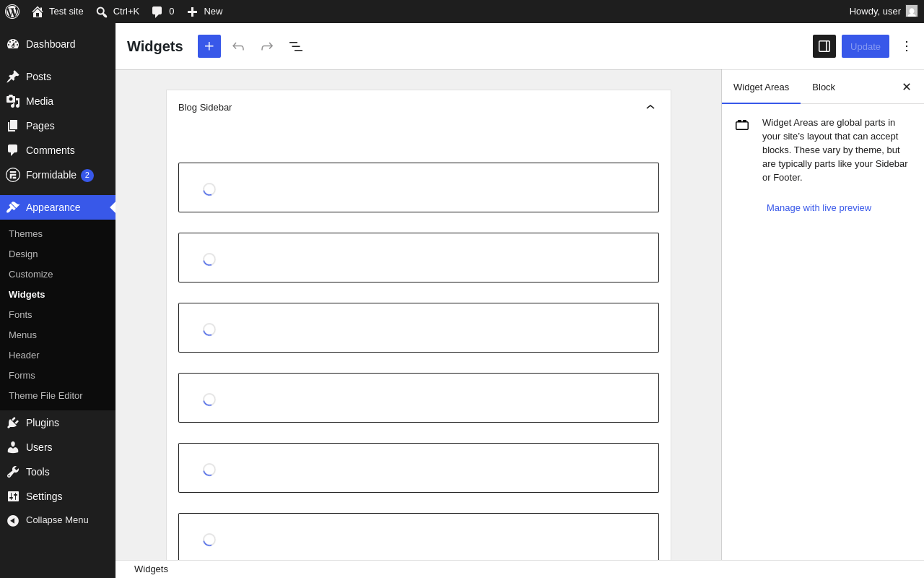The width and height of the screenshot is (924, 578).
Task: Select the fifth loading widget block
Action: (419, 468)
